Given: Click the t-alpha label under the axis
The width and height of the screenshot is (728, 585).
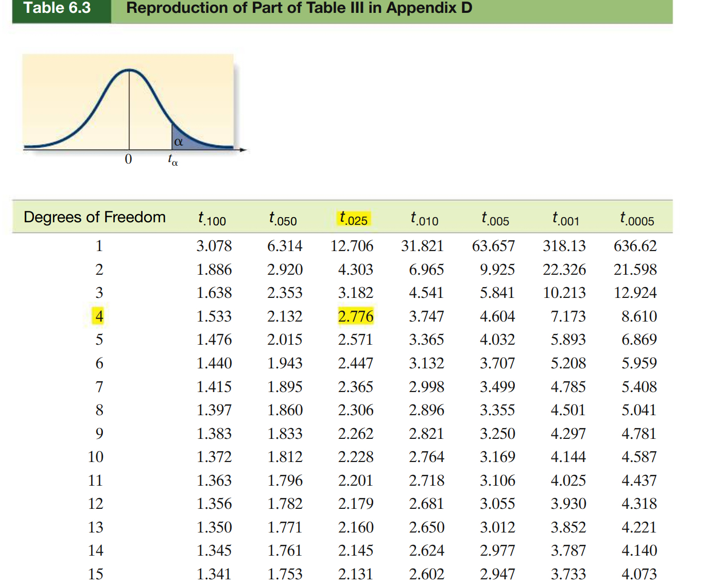Looking at the screenshot, I should [x=173, y=160].
